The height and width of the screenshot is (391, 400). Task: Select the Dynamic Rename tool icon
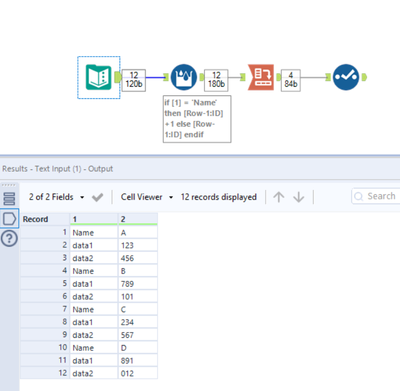346,77
